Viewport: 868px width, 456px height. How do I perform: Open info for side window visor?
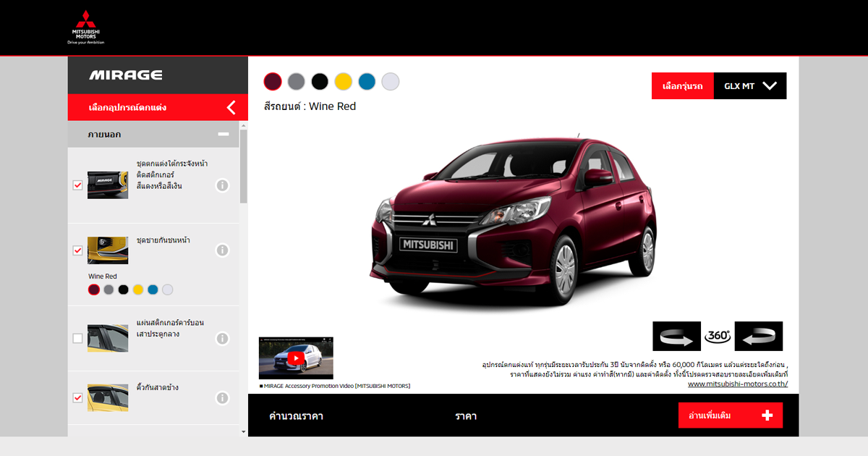pos(223,398)
